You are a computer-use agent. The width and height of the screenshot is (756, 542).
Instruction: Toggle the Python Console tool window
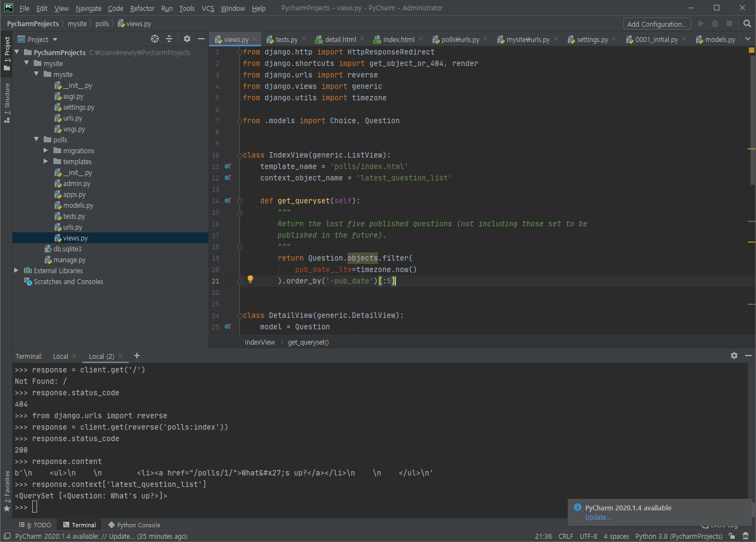(x=134, y=525)
